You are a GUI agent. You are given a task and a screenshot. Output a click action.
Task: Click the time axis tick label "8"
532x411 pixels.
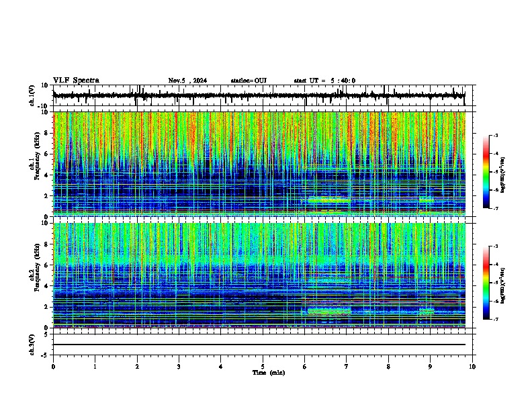point(388,367)
